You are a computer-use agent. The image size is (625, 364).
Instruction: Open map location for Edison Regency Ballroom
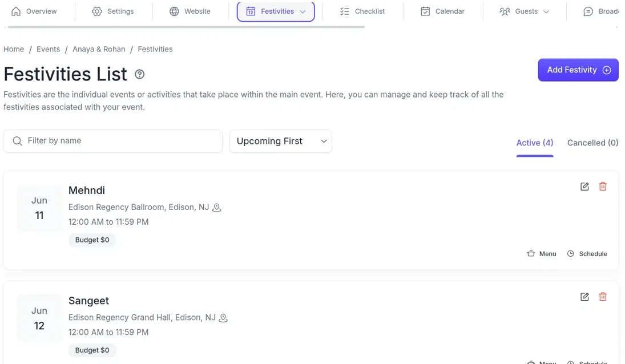point(216,208)
